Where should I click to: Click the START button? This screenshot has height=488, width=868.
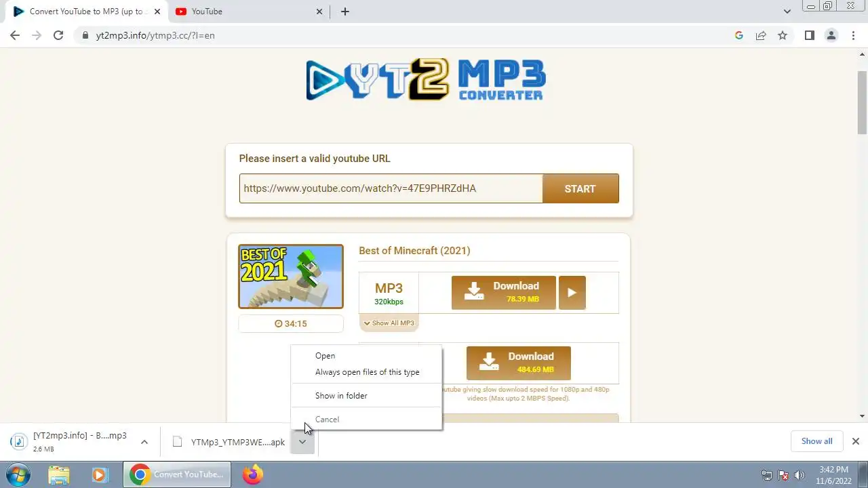[580, 188]
